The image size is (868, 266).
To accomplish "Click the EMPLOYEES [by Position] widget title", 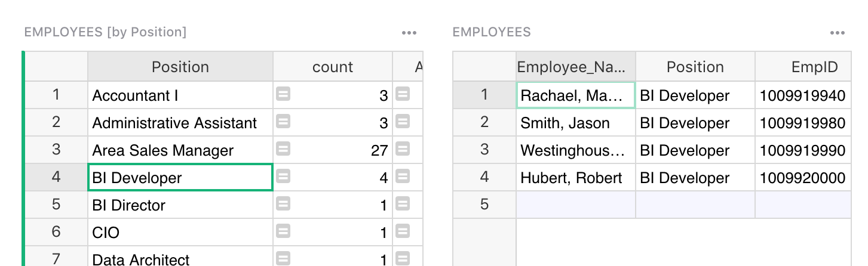I will [x=105, y=32].
